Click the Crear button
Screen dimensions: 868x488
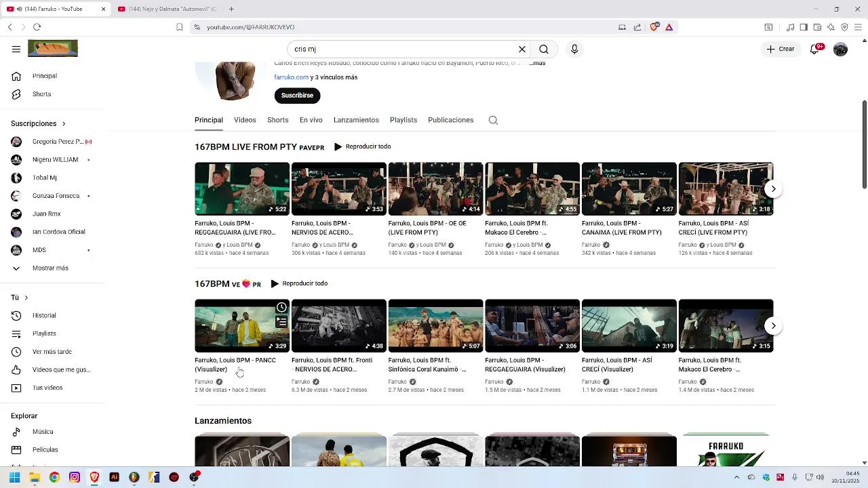click(x=781, y=49)
